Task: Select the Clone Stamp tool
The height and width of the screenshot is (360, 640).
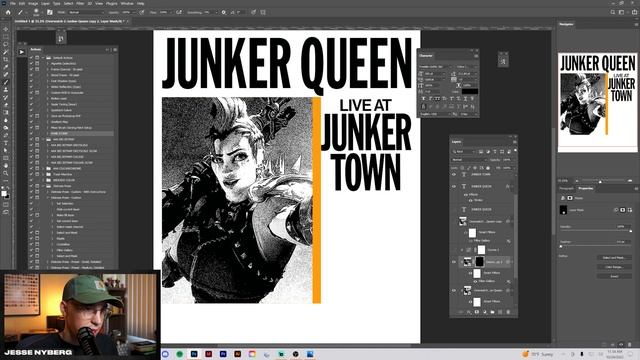Action: pyautogui.click(x=6, y=90)
